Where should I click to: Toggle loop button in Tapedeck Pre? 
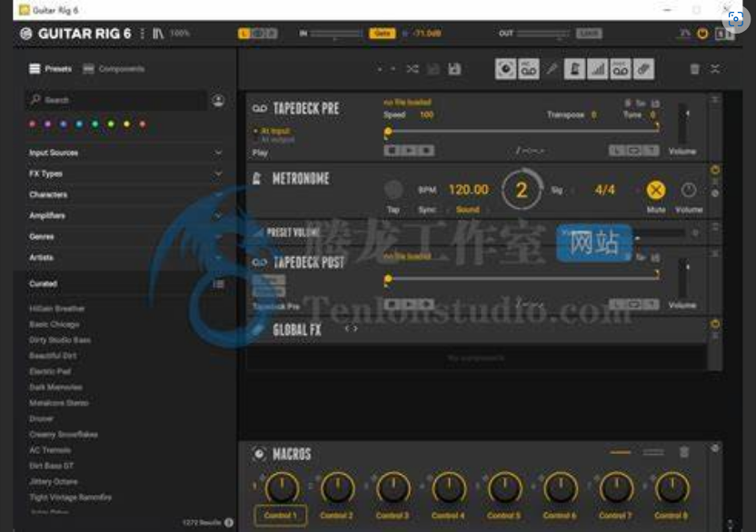(634, 151)
